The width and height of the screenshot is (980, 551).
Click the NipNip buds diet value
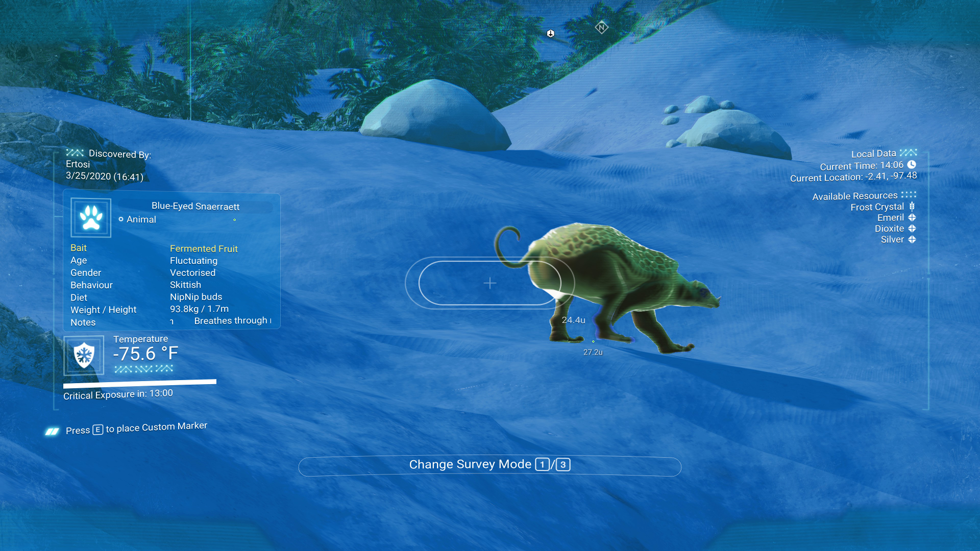coord(196,297)
